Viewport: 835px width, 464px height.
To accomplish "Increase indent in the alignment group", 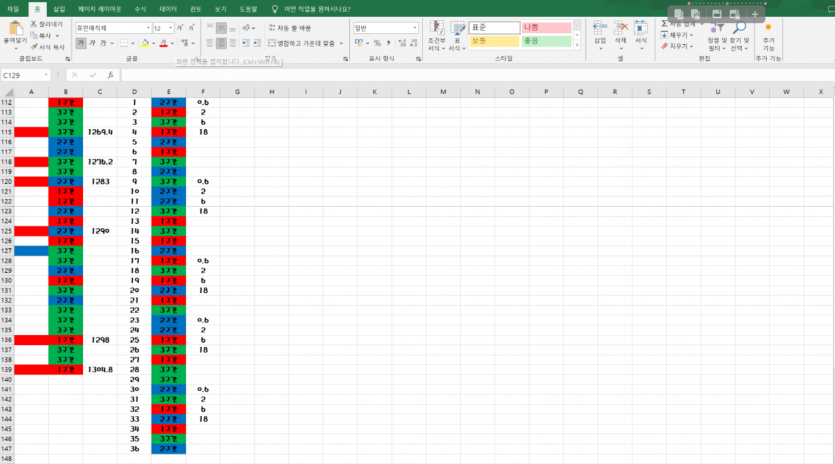I will [257, 43].
